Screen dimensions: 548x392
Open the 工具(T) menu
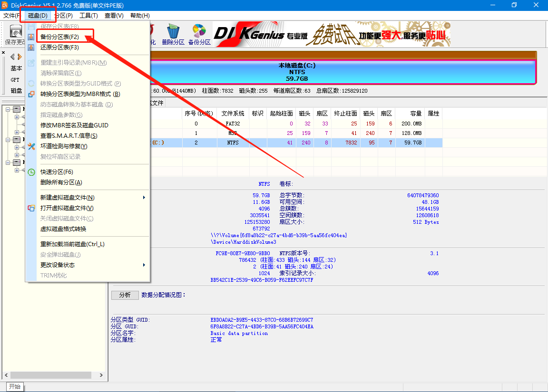[88, 15]
